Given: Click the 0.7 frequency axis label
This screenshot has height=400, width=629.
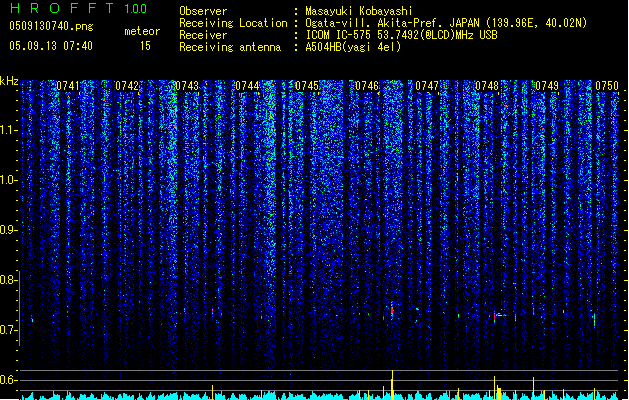Looking at the screenshot, I should coord(8,330).
